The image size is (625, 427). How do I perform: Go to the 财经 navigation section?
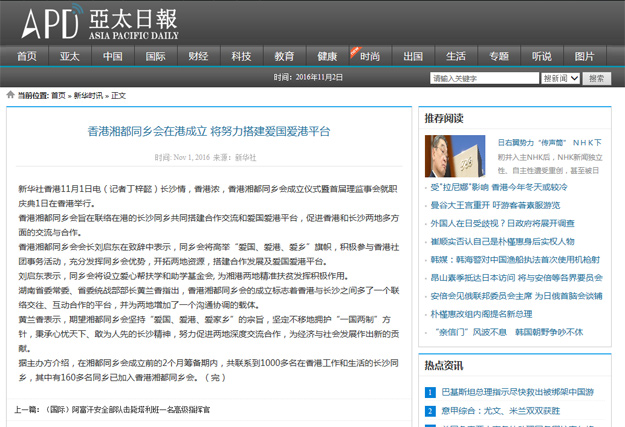[198, 56]
